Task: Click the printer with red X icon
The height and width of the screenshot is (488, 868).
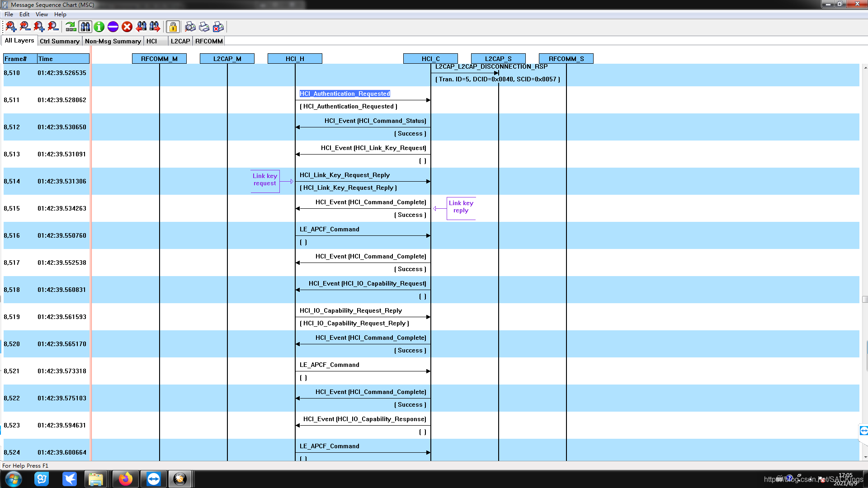Action: pyautogui.click(x=218, y=27)
